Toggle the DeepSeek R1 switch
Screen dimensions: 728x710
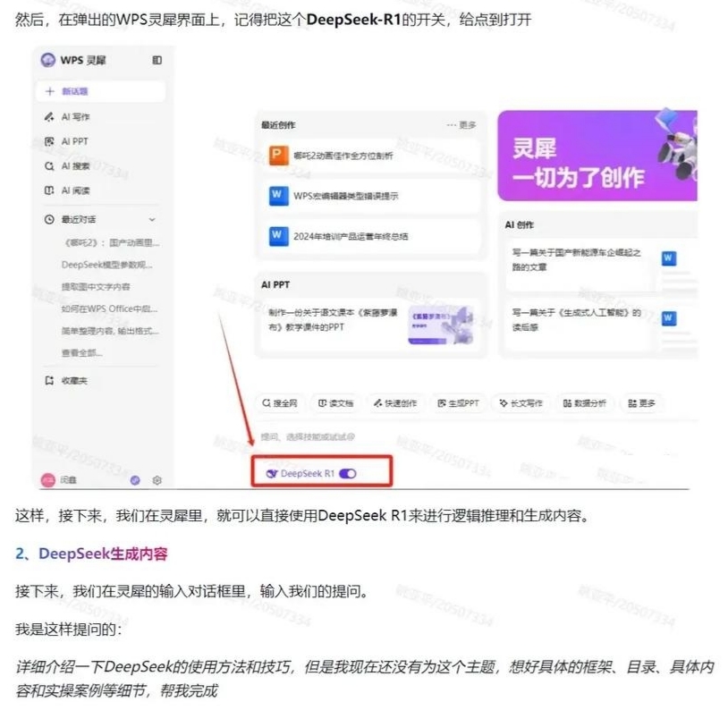pyautogui.click(x=347, y=473)
